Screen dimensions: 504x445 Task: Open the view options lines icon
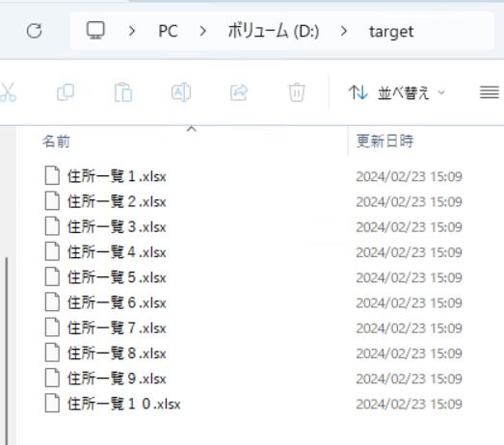click(x=490, y=92)
